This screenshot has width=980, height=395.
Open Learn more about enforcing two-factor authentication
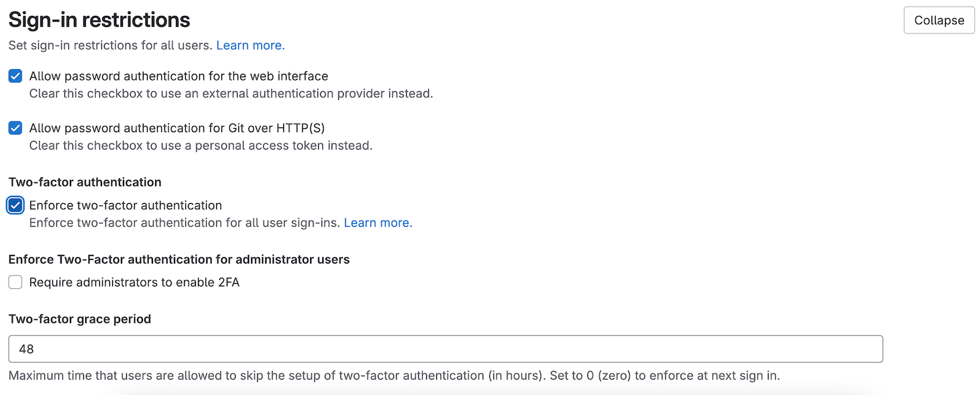[x=377, y=222]
